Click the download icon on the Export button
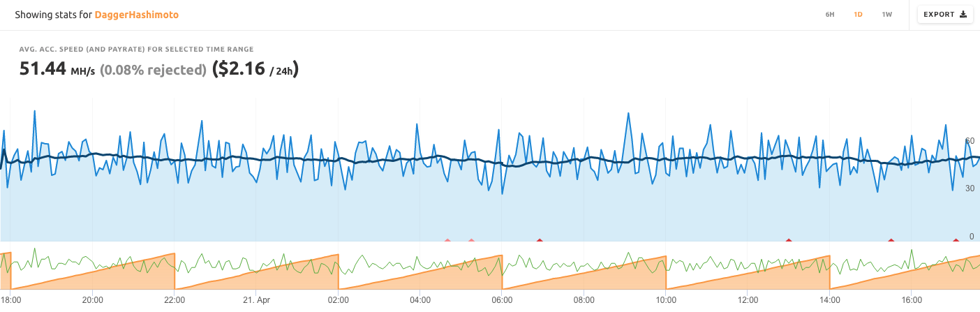Viewport: 980px width, 312px height. [x=963, y=14]
